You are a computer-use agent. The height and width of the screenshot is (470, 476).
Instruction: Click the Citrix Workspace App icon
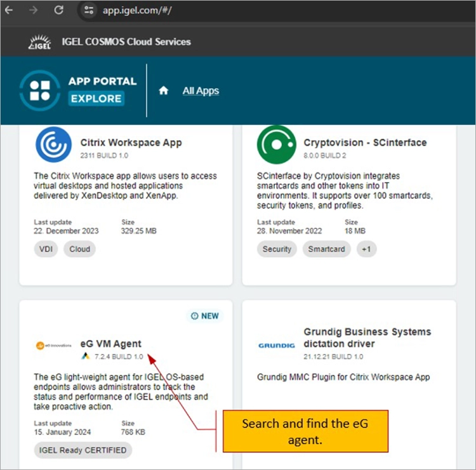coord(53,145)
